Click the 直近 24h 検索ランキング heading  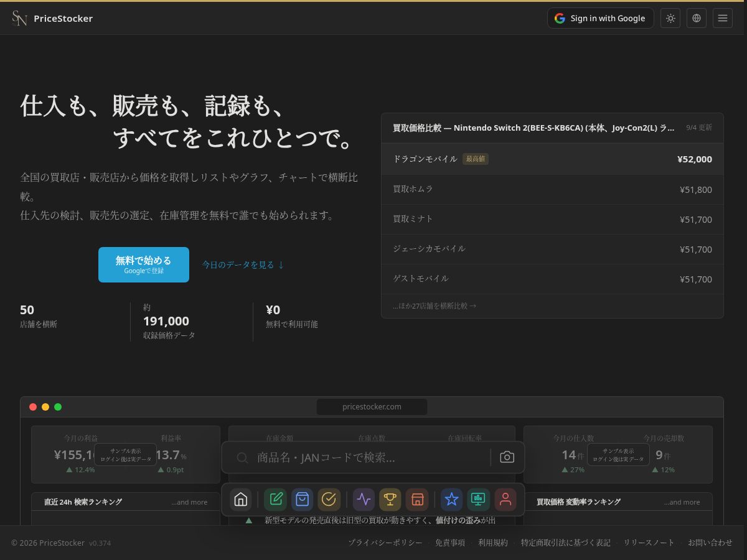pyautogui.click(x=83, y=502)
